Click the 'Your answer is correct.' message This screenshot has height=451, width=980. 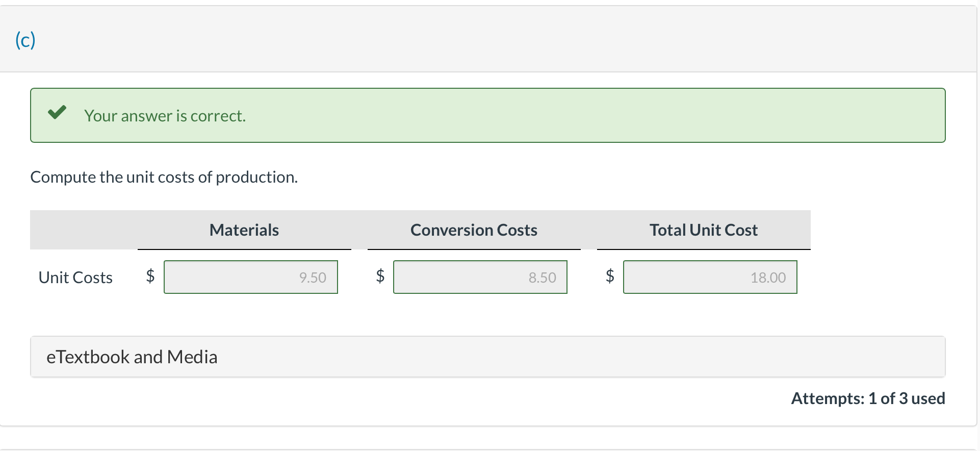[x=165, y=116]
